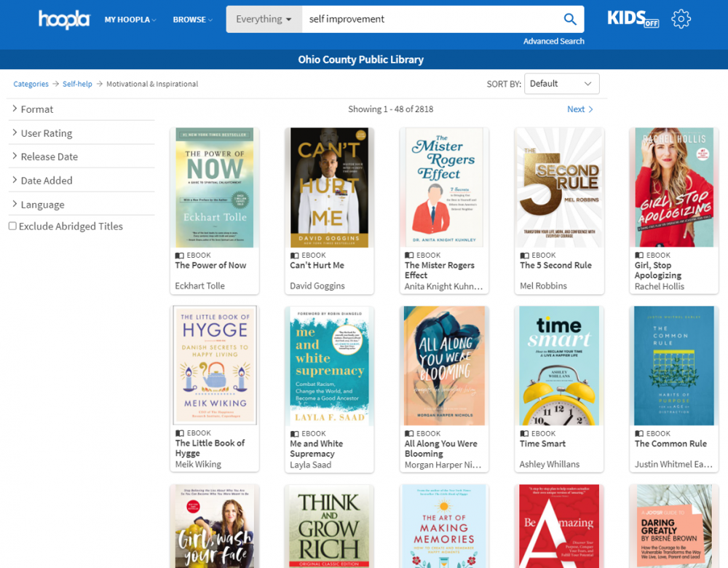
Task: Go to Self-help breadcrumb
Action: pyautogui.click(x=77, y=84)
